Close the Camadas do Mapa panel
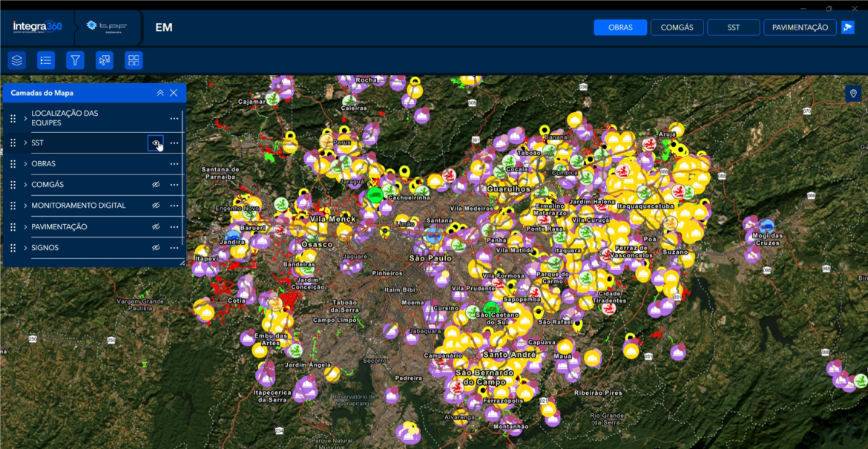The height and width of the screenshot is (449, 868). (174, 93)
